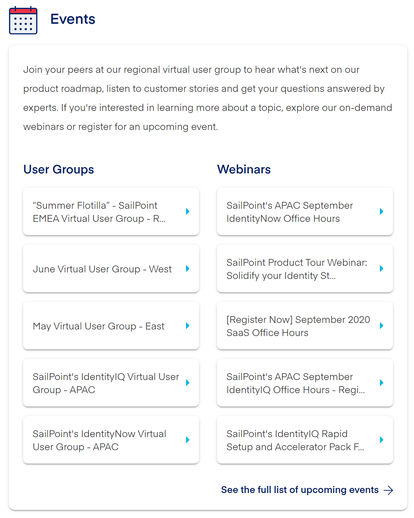Click arrow beside IdentityIQ Rapid Setup webinar
This screenshot has width=414, height=518.
pyautogui.click(x=382, y=440)
